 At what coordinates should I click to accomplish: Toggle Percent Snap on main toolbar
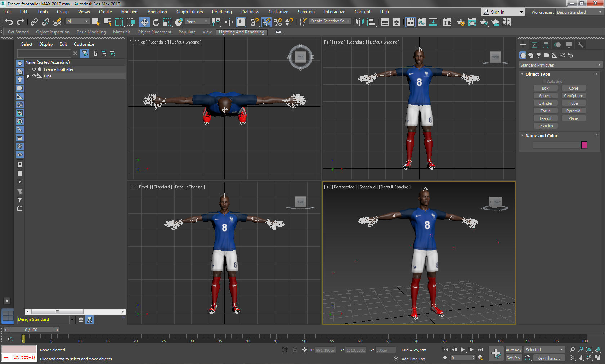[278, 22]
